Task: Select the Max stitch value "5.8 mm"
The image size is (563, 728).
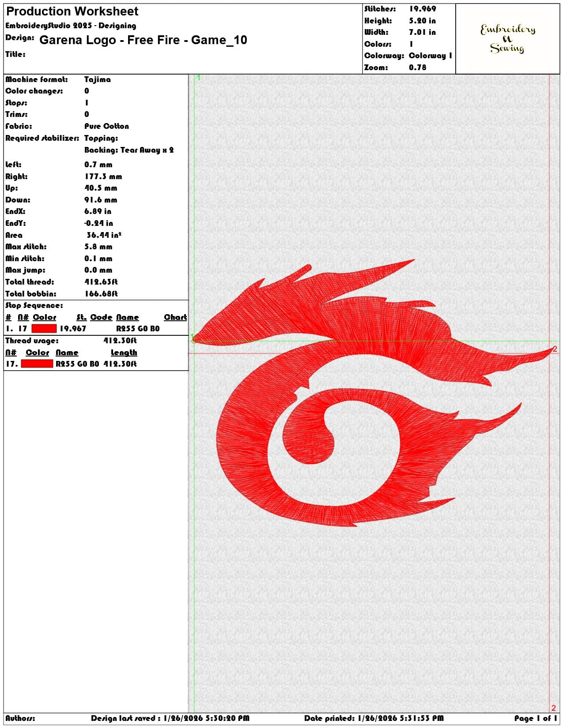Action: (x=98, y=247)
